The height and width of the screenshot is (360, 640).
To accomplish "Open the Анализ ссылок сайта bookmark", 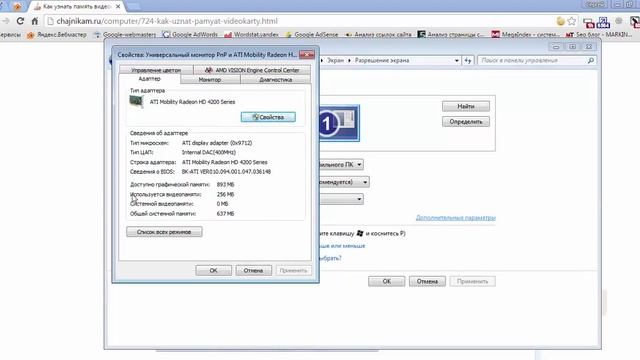I will point(378,35).
